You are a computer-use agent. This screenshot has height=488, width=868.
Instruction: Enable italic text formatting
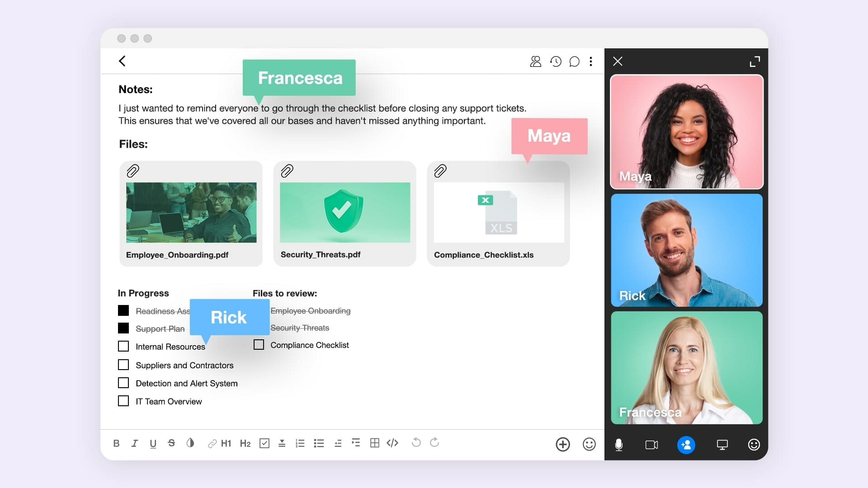point(134,443)
